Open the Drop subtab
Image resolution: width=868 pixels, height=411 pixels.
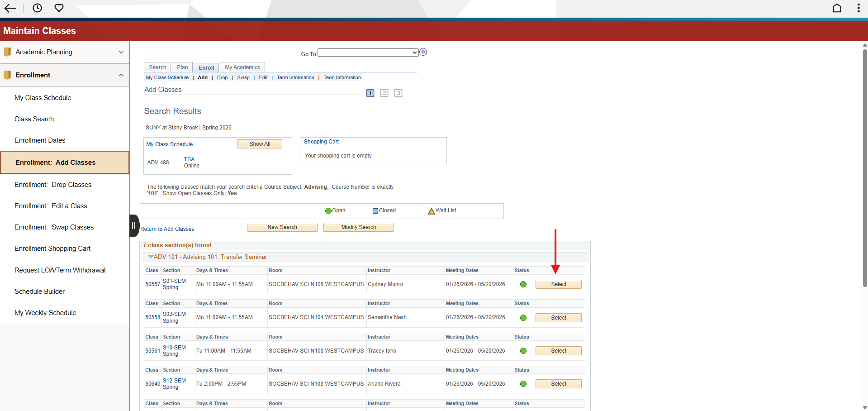coord(223,78)
